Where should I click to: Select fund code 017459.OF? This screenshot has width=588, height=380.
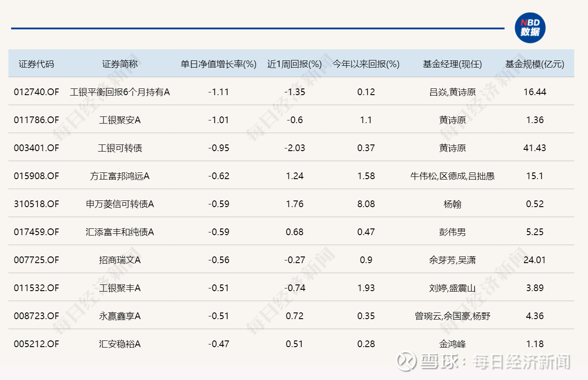[36, 232]
